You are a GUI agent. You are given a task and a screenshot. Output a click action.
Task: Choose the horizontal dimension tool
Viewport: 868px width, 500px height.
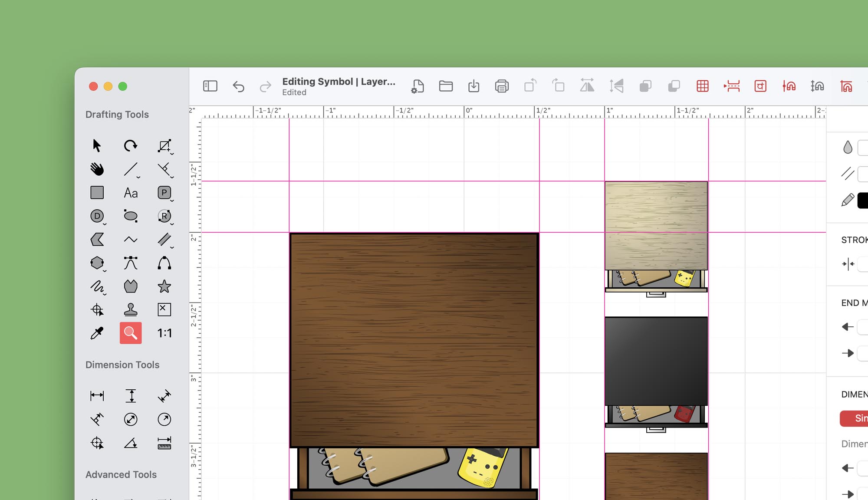tap(97, 395)
